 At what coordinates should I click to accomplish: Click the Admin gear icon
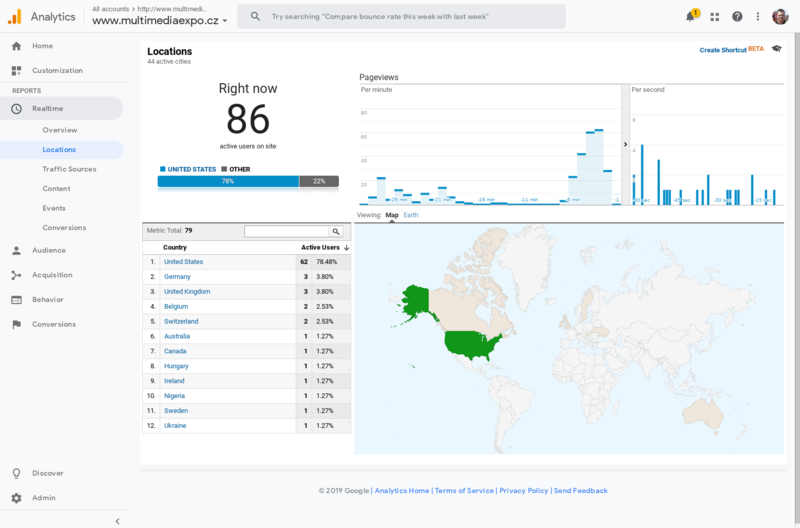point(16,498)
